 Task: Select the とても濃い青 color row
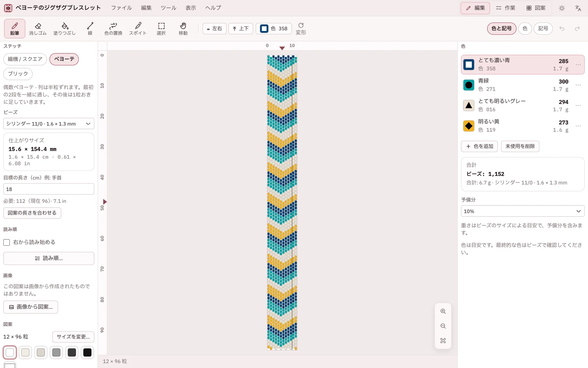click(523, 64)
